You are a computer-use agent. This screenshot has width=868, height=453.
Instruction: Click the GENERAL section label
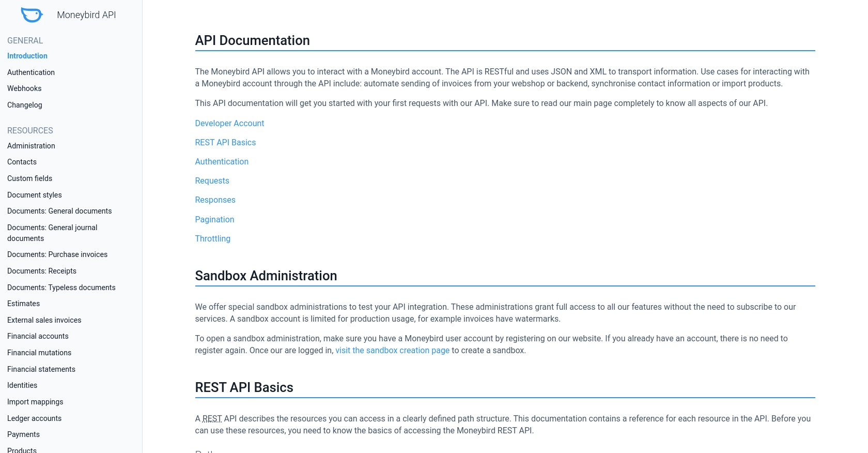pos(25,40)
